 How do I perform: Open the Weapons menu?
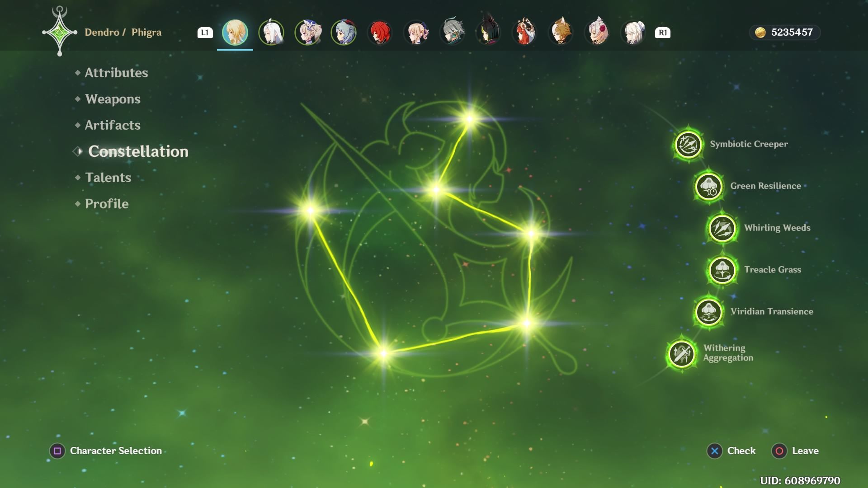click(x=113, y=99)
